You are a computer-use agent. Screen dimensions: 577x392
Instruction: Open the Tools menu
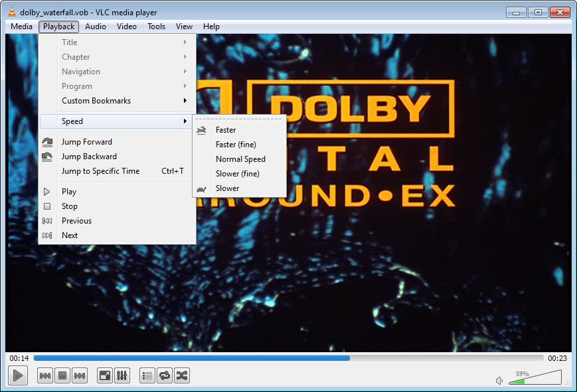(x=157, y=27)
